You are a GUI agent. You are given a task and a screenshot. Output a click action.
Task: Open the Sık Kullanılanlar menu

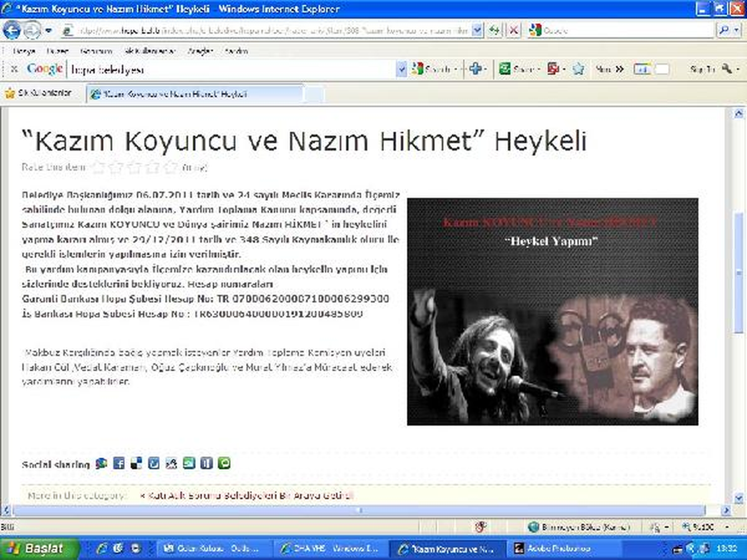coord(150,51)
